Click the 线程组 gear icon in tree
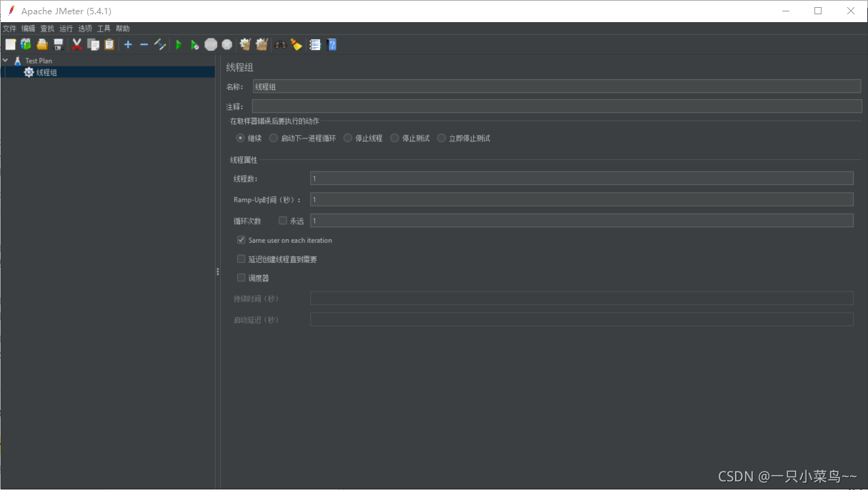868x490 pixels. [x=29, y=72]
